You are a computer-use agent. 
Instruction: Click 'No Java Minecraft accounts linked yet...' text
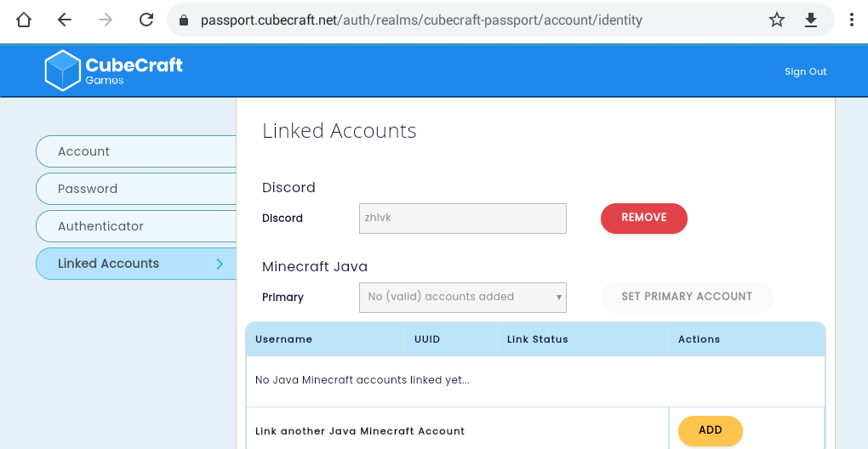pyautogui.click(x=362, y=380)
